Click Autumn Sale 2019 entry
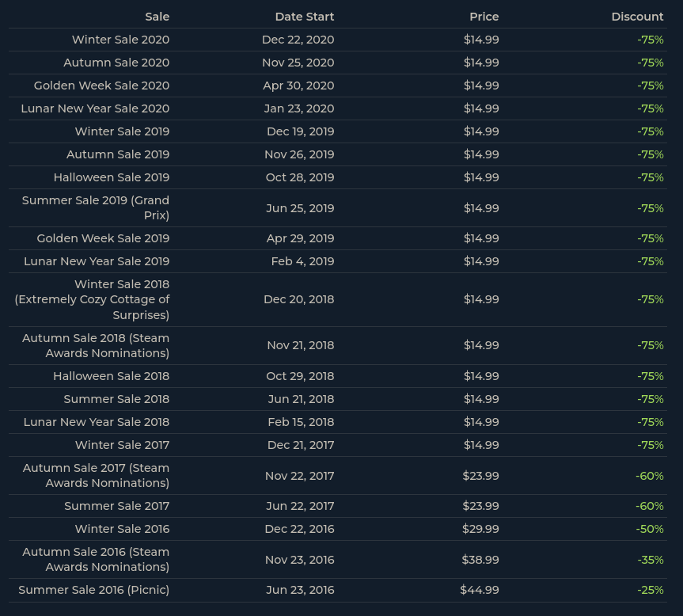This screenshot has height=616, width=683. pyautogui.click(x=118, y=154)
